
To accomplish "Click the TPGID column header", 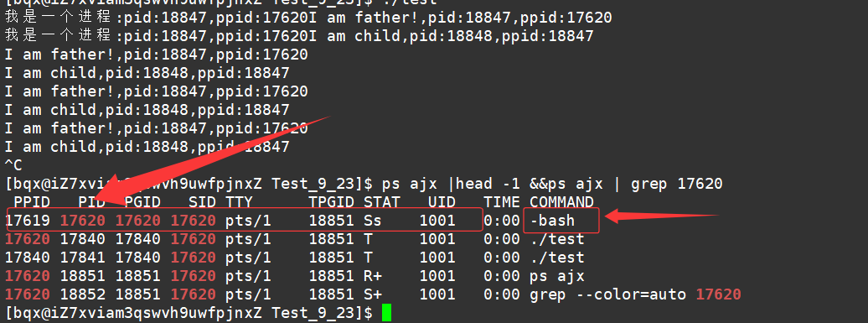I will coord(331,201).
